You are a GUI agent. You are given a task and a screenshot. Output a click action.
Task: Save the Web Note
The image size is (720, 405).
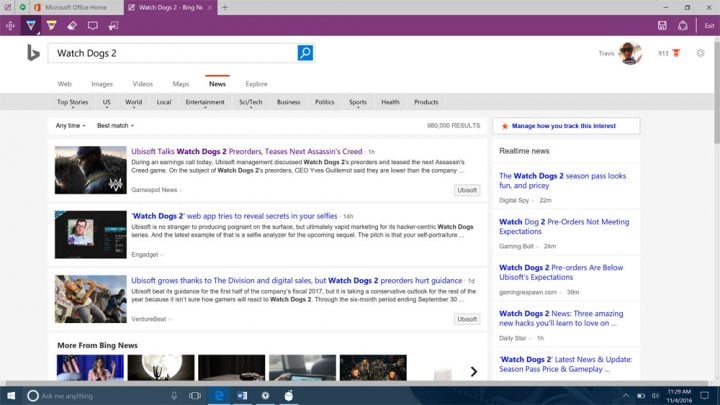662,26
